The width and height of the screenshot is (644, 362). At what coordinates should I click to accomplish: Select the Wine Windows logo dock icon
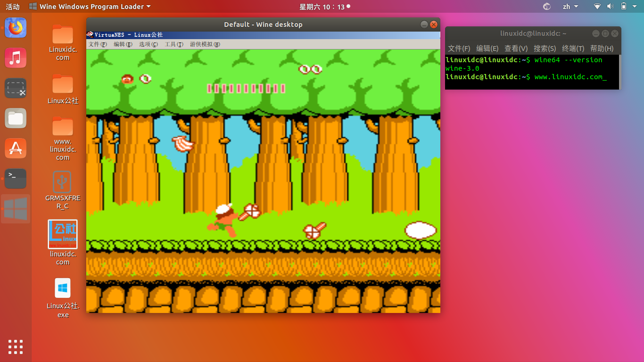[16, 209]
